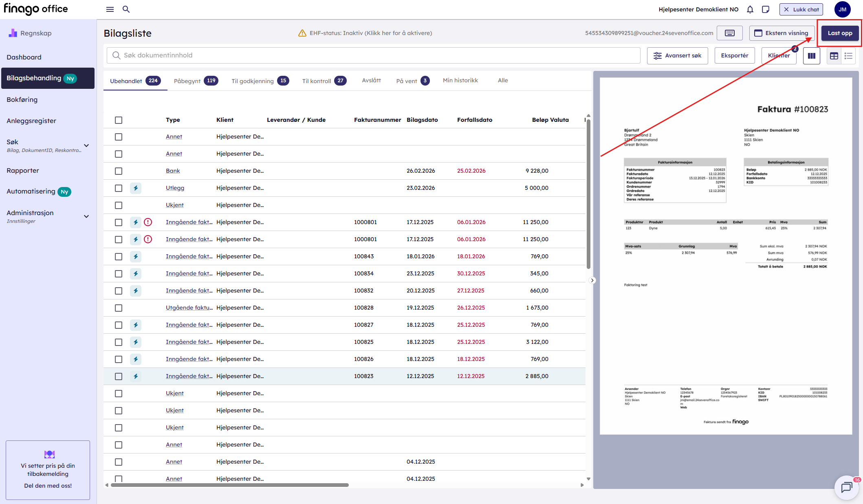Collapse preview panel with arrow handle
This screenshot has height=504, width=863.
(x=592, y=280)
